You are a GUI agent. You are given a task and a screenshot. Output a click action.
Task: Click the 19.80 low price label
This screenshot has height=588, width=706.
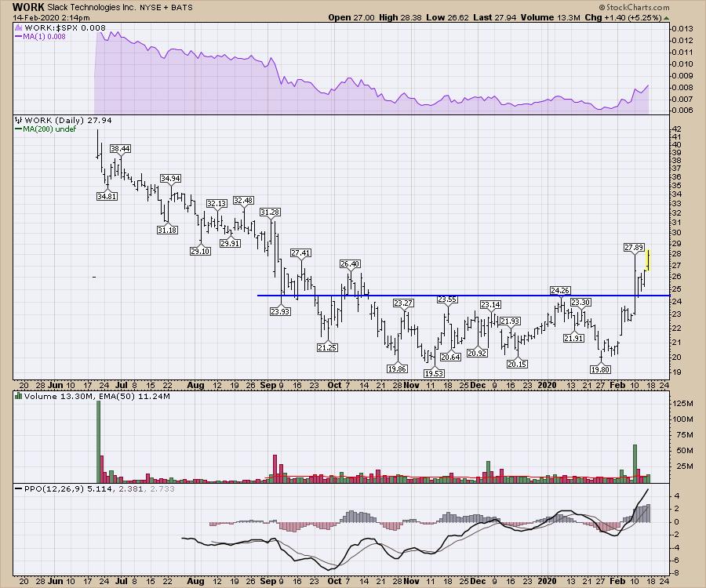pyautogui.click(x=601, y=368)
